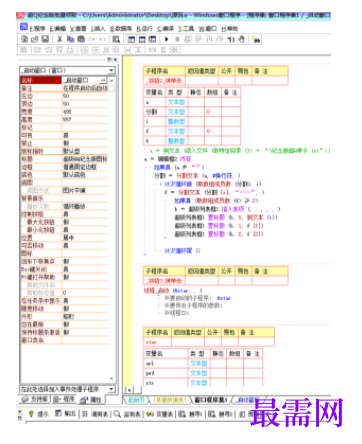Open the 搜寻2 output tab
The image size is (362, 444).
(220, 414)
